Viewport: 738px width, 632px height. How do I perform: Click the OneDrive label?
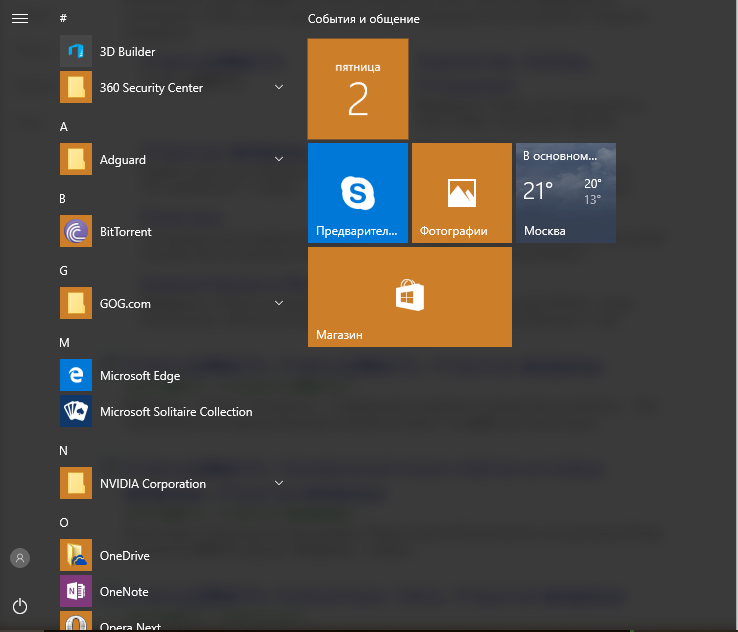125,556
